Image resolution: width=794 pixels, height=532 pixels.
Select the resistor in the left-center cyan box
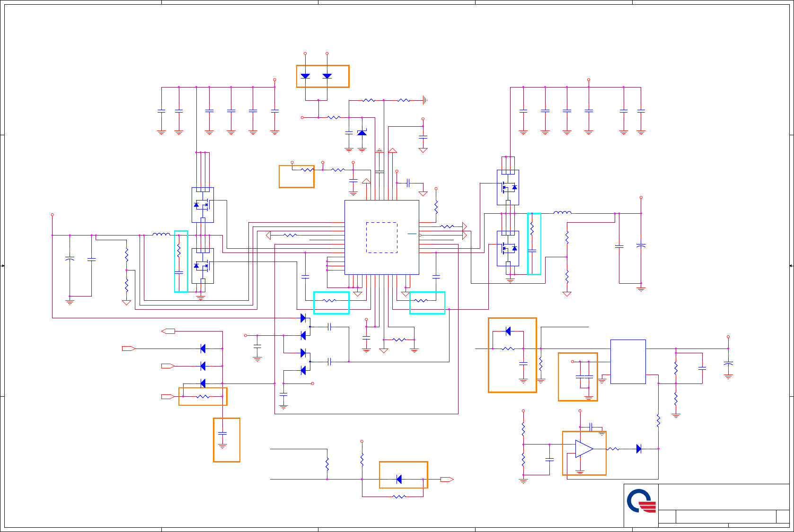329,301
